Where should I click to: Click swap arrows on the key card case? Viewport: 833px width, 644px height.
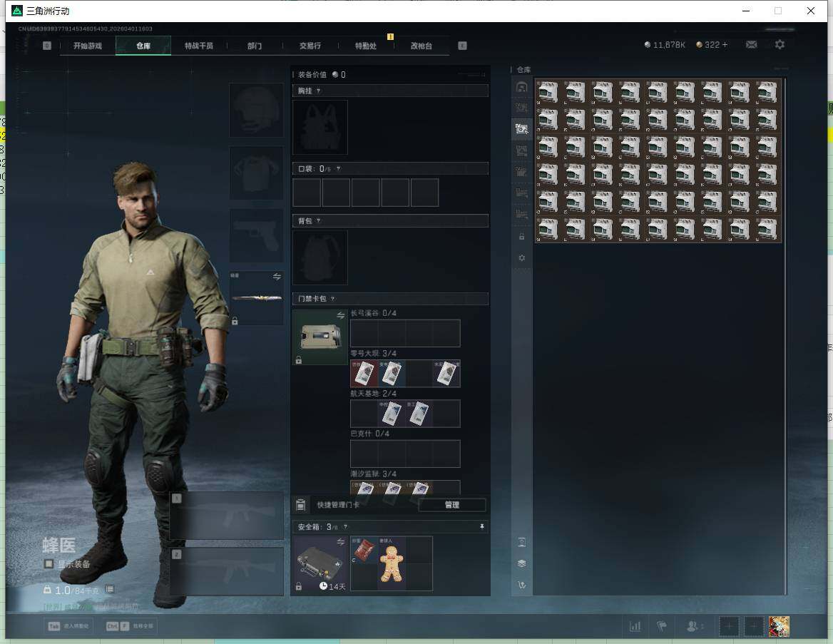tap(340, 316)
